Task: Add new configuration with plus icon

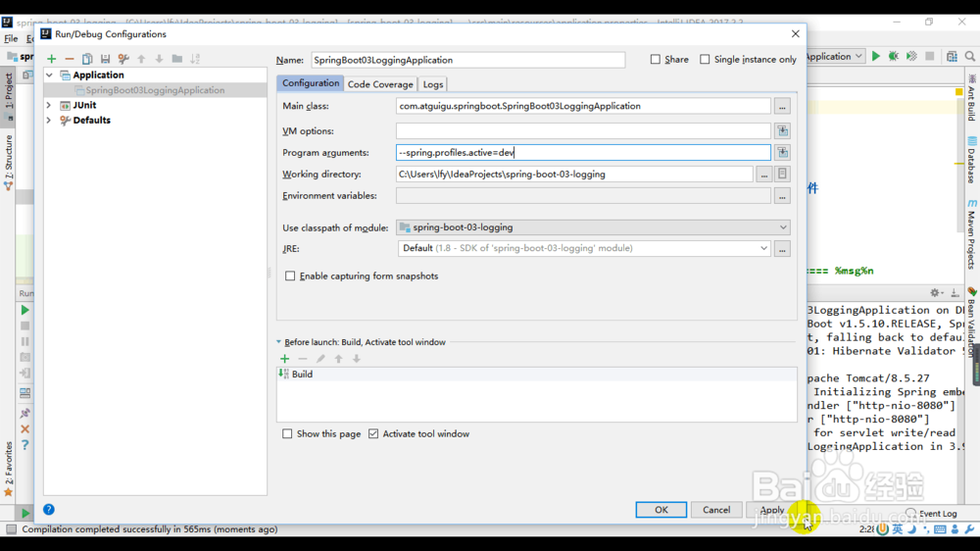Action: click(51, 59)
